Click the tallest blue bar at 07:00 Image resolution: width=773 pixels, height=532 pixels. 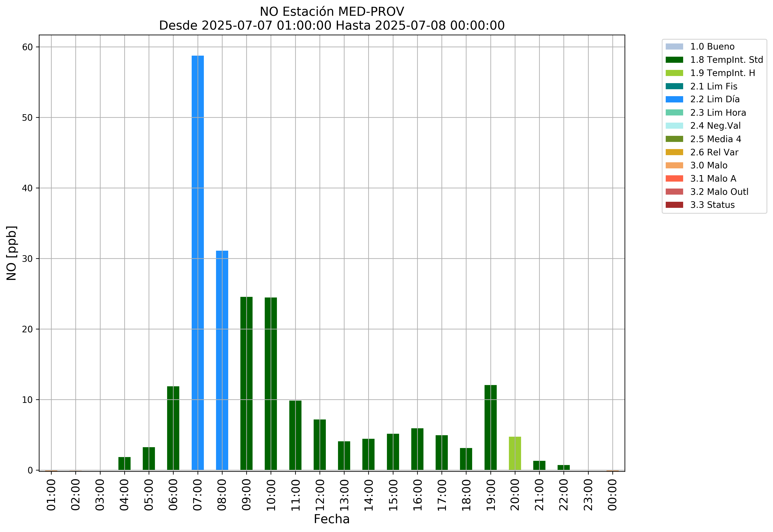pyautogui.click(x=198, y=263)
